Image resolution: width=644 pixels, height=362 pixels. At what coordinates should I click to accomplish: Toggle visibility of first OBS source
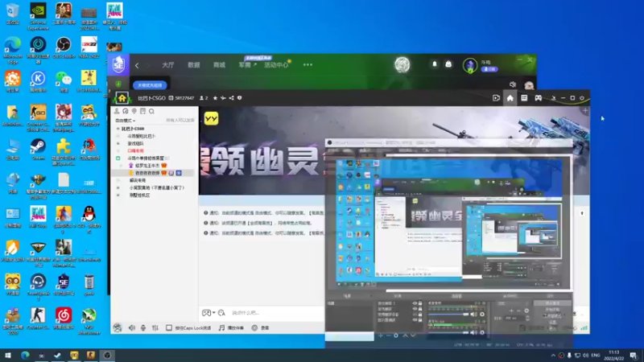pyautogui.click(x=415, y=303)
